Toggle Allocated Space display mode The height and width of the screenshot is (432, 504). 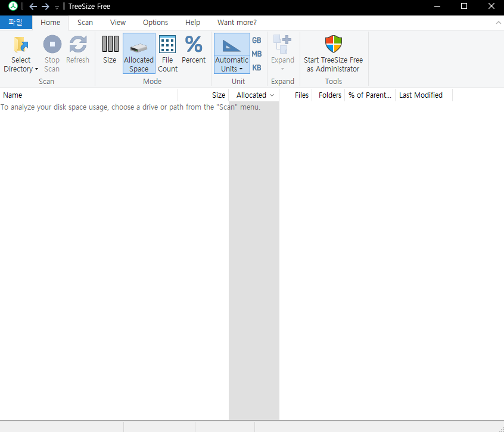139,54
